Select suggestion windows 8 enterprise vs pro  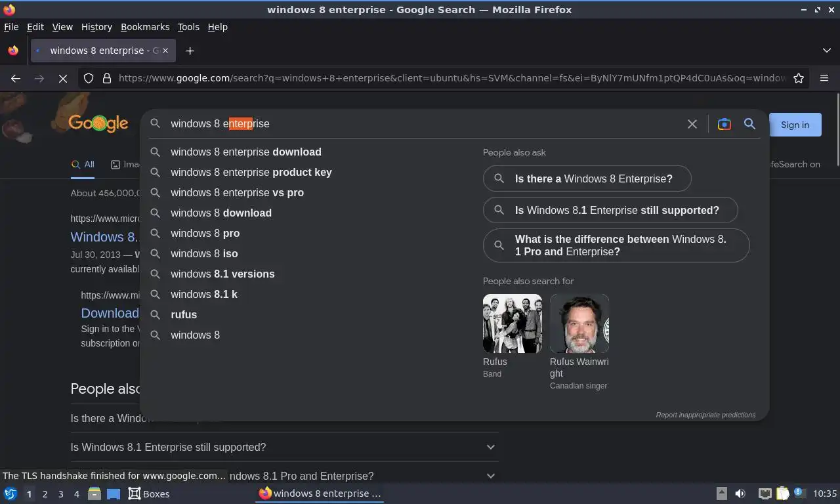308,192
